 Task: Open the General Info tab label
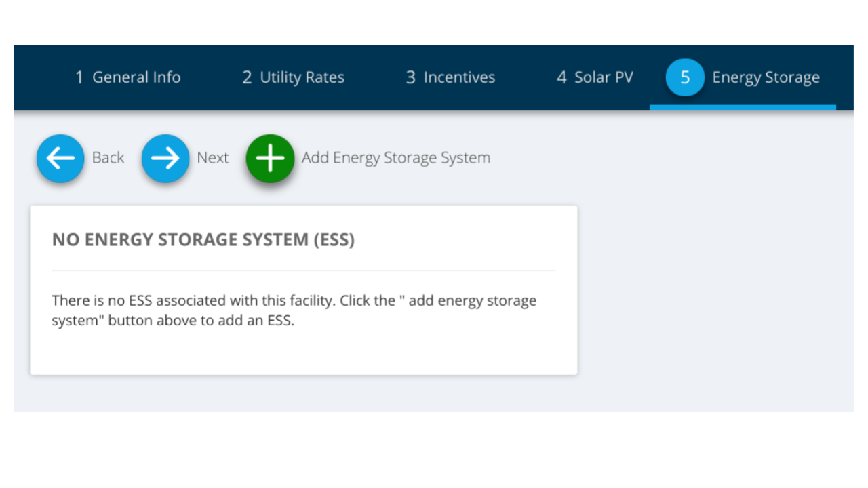pyautogui.click(x=136, y=78)
